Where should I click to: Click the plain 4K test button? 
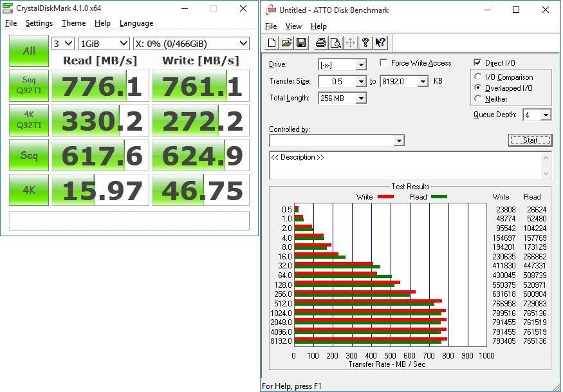coord(29,190)
